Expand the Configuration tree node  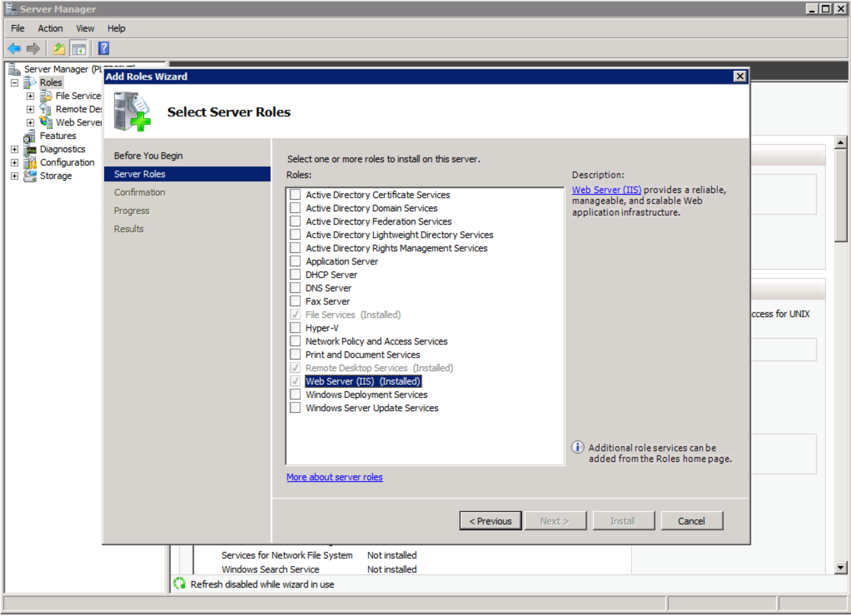click(x=14, y=163)
